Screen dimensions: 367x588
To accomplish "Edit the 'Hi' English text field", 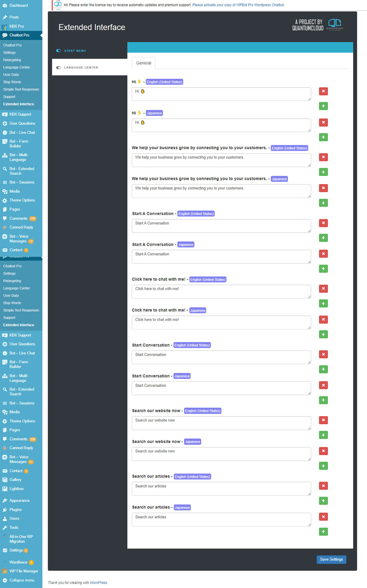I will pos(221,94).
